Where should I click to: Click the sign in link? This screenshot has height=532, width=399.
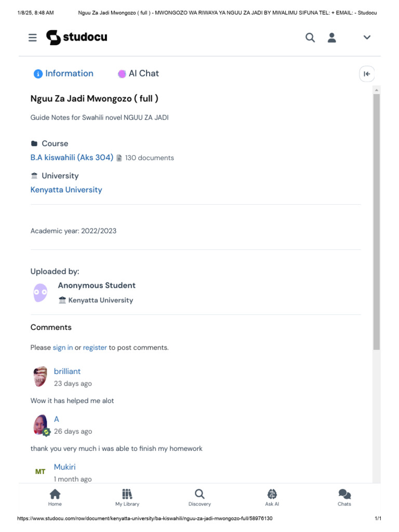coord(63,348)
